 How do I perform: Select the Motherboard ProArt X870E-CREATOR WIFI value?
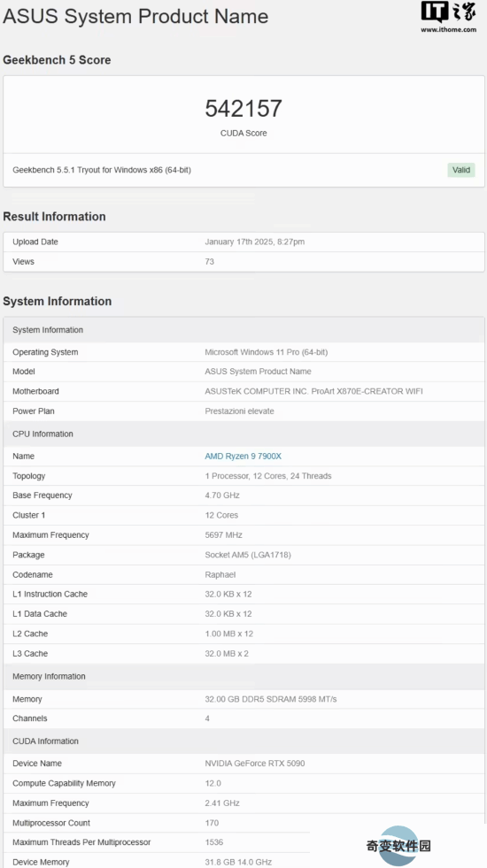point(313,391)
